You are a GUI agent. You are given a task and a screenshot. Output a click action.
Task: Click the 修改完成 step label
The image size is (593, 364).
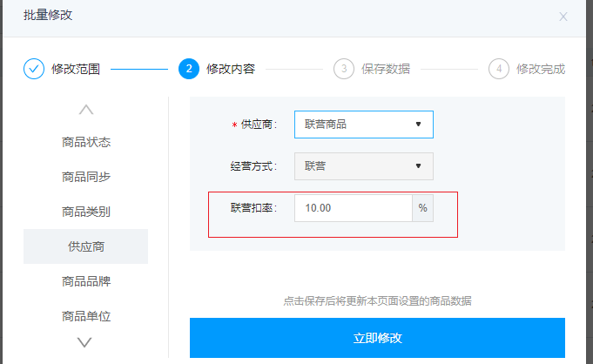(541, 69)
